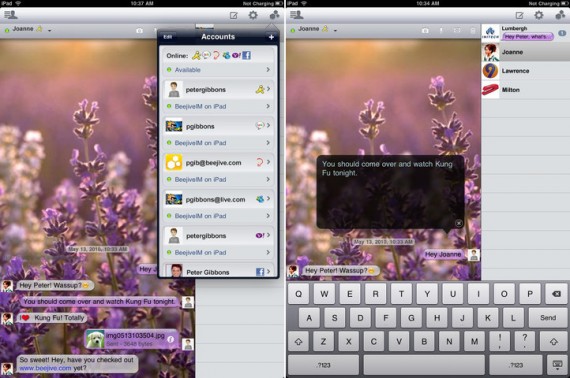Open buddy list icon in left screenshot
The width and height of the screenshot is (570, 378).
tap(11, 15)
